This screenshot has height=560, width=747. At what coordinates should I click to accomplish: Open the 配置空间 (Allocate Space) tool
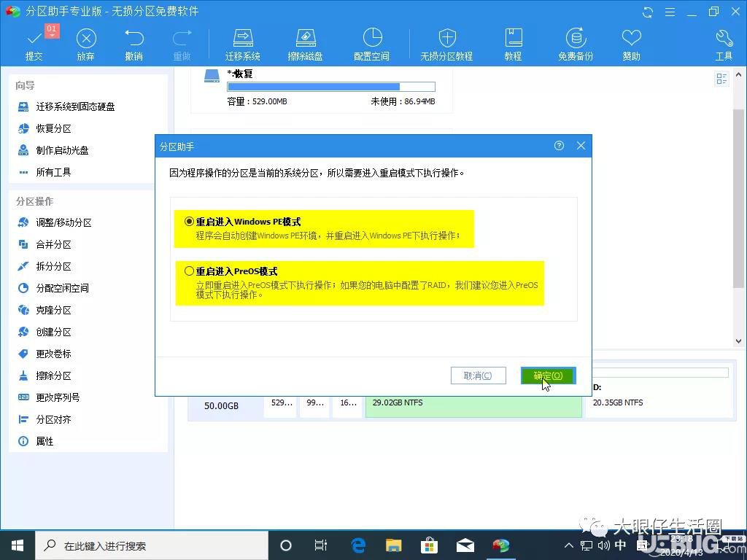point(371,42)
